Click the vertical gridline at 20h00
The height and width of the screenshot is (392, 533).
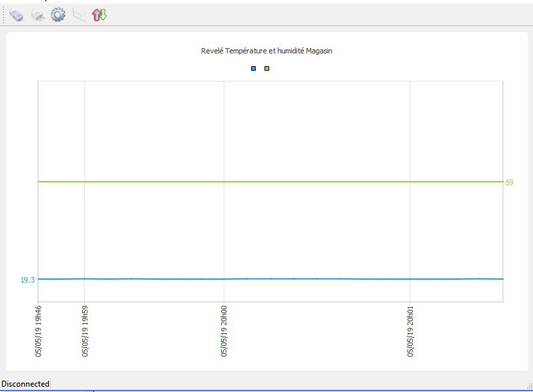(224, 134)
